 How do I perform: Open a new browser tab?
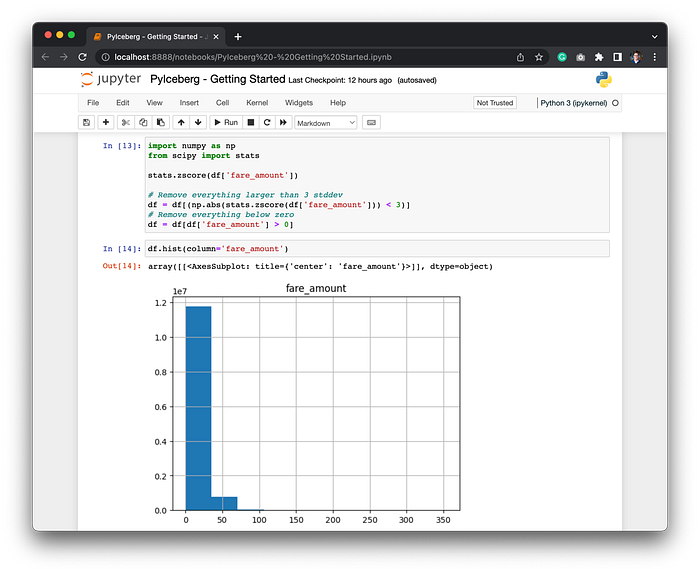[238, 37]
